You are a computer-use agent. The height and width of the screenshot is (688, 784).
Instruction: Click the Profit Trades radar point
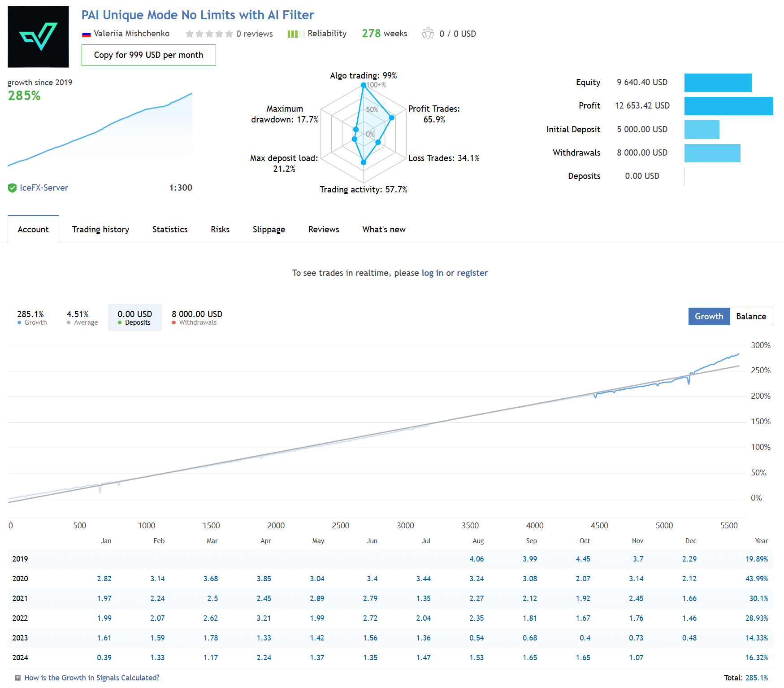[x=392, y=118]
